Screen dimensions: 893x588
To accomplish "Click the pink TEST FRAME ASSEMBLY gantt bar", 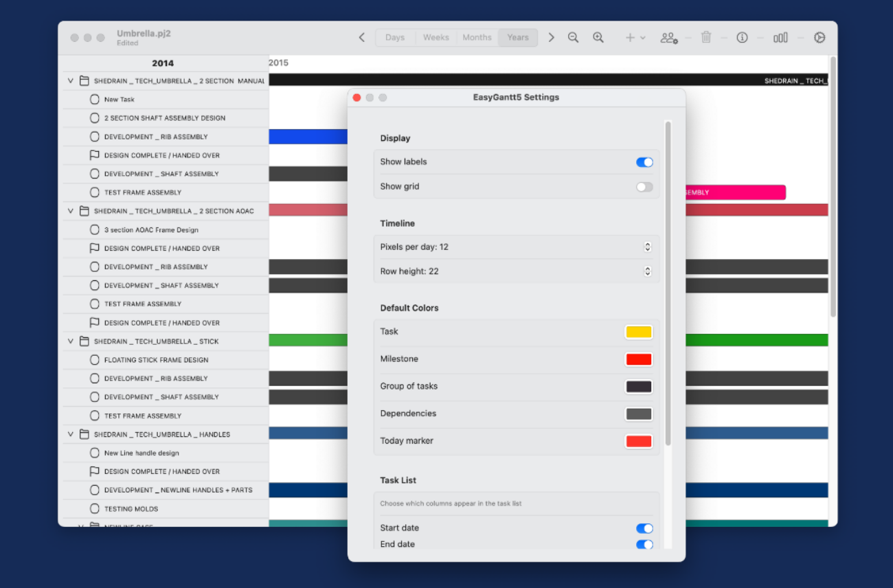I will [x=736, y=192].
